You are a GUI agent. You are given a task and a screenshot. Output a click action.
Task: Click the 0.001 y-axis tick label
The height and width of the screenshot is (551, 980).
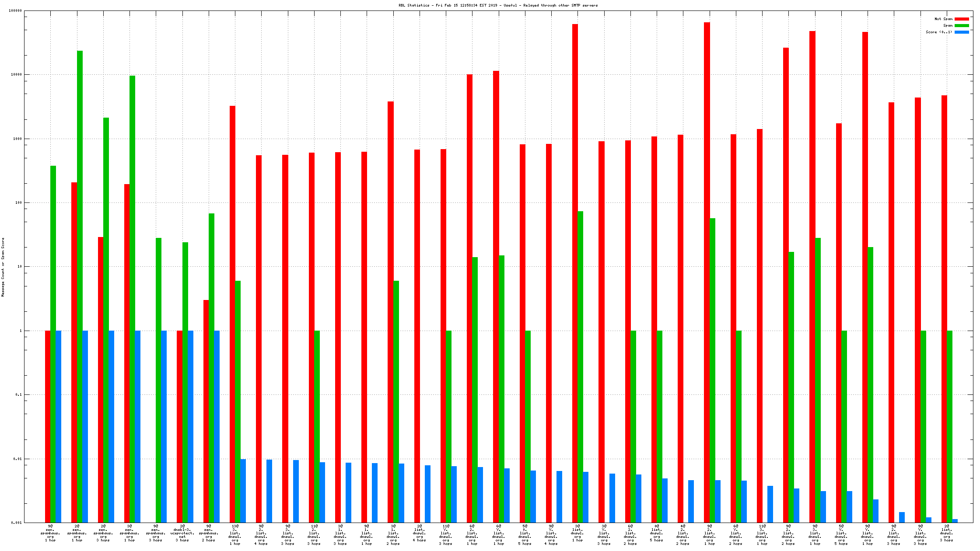pyautogui.click(x=17, y=523)
